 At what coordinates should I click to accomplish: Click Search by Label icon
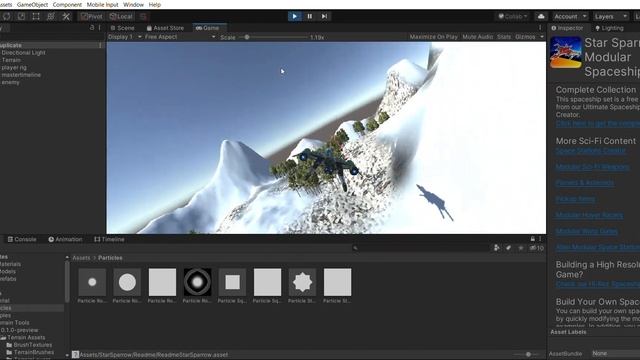509,248
